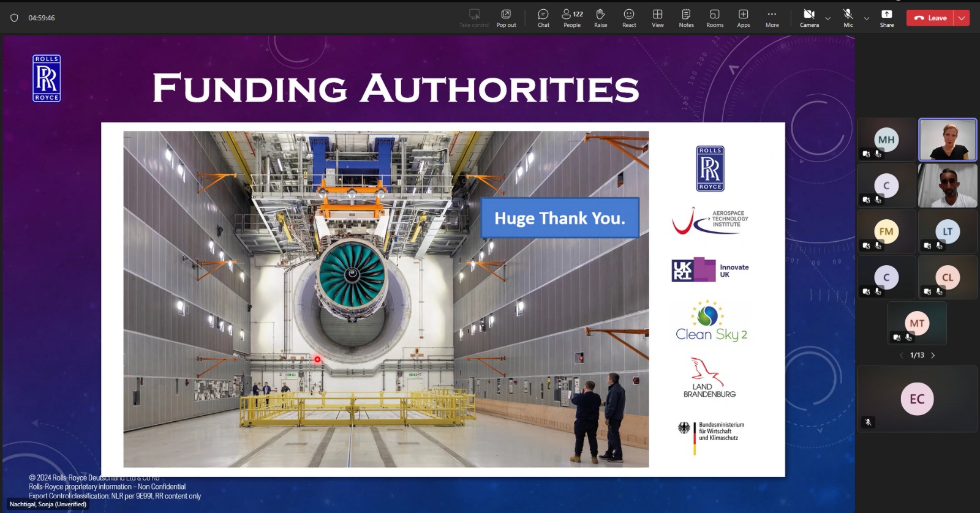The height and width of the screenshot is (513, 980).
Task: Pop out the shared content
Action: [x=506, y=18]
